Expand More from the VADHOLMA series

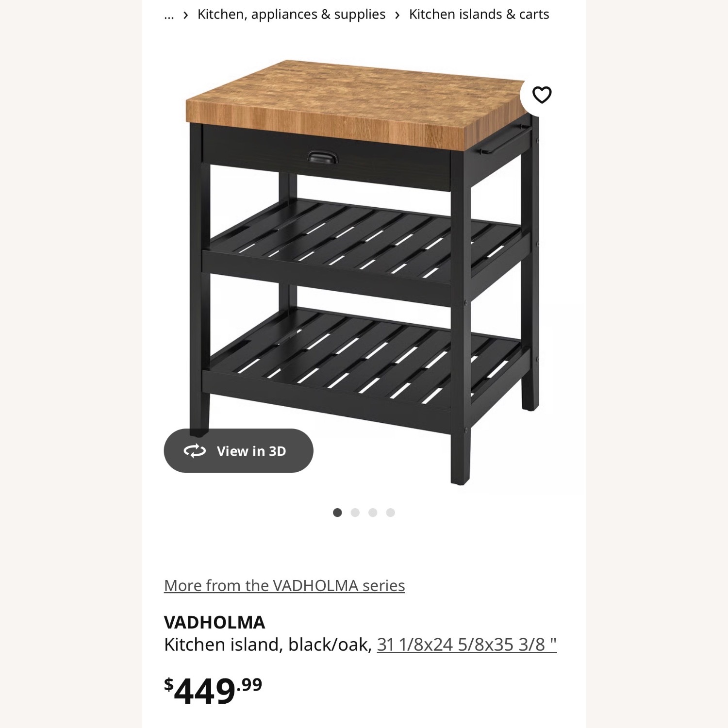(x=284, y=585)
